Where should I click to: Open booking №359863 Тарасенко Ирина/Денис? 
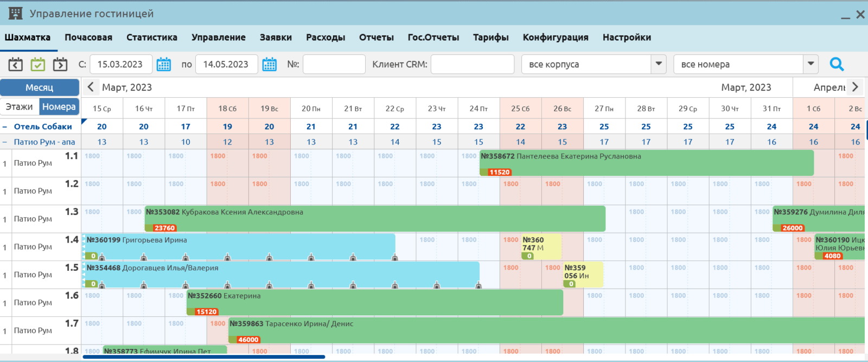pyautogui.click(x=542, y=330)
